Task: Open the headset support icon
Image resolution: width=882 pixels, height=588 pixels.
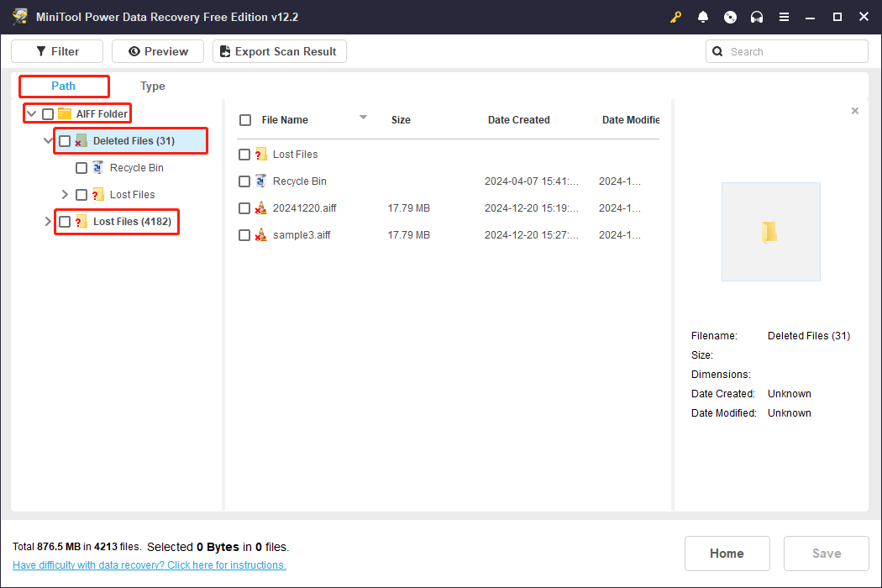Action: 757,18
